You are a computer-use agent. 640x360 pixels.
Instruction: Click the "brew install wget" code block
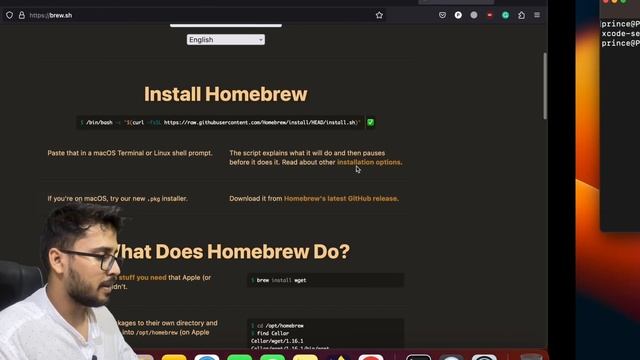tap(325, 280)
